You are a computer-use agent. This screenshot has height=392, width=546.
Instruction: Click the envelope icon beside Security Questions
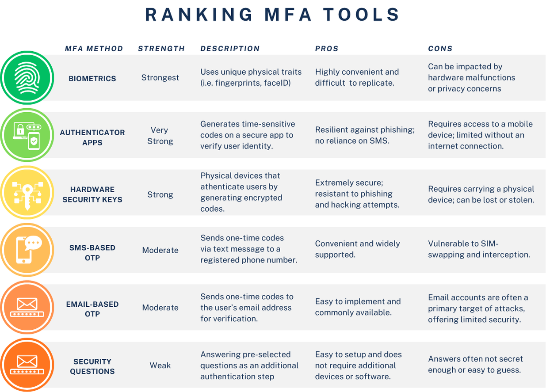(x=27, y=365)
